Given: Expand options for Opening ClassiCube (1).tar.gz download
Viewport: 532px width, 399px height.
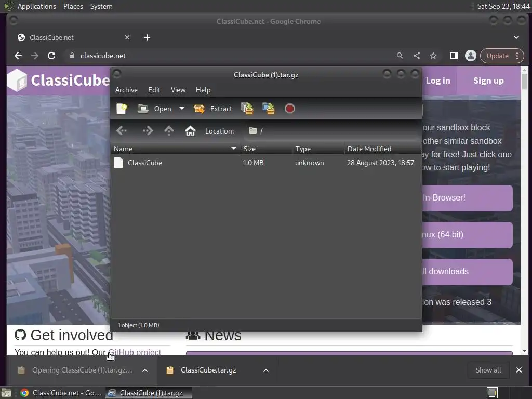Looking at the screenshot, I should coord(145,370).
